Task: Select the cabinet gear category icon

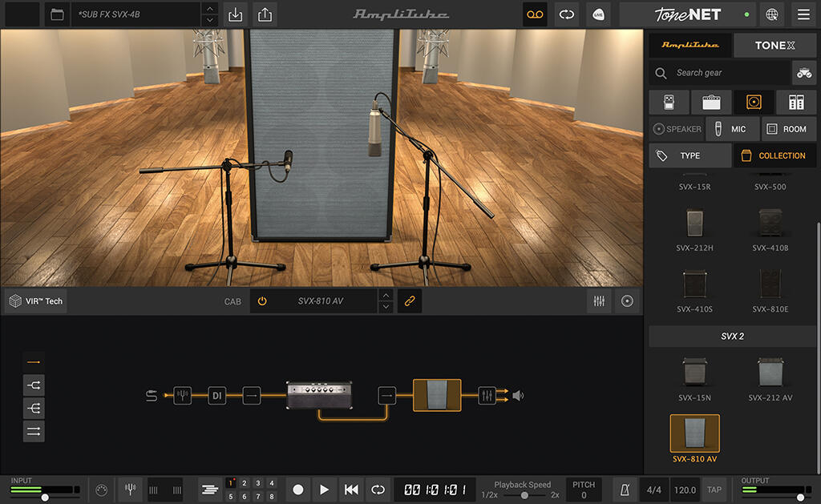Action: 754,102
